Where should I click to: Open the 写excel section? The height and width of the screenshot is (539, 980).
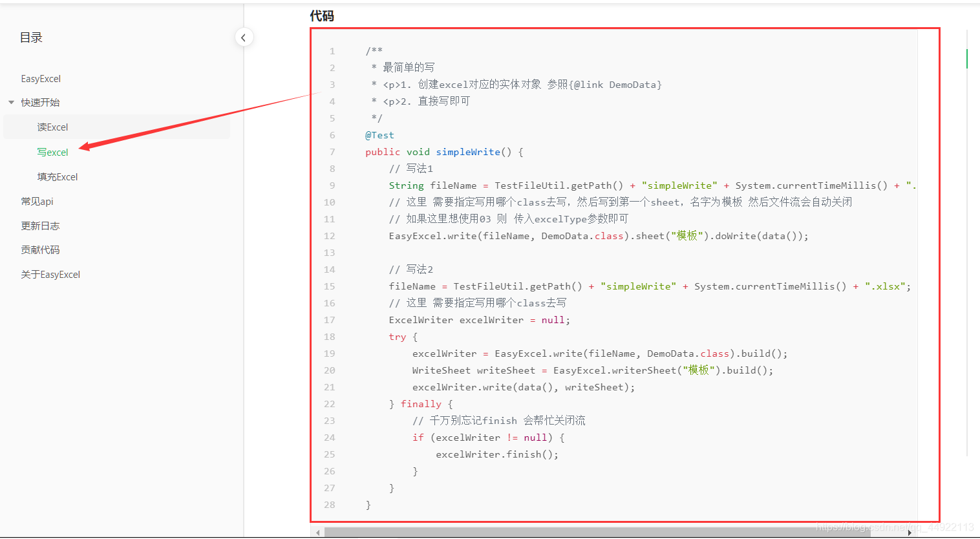click(52, 153)
